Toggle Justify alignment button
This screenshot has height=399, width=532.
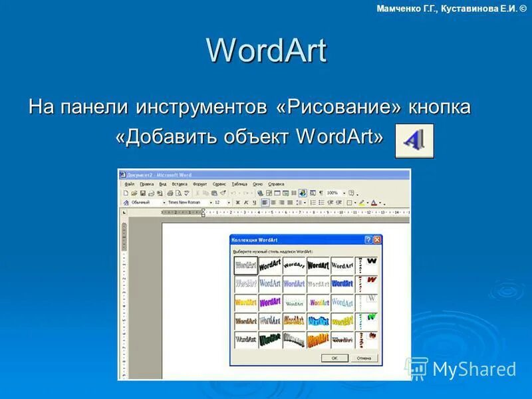[x=290, y=203]
